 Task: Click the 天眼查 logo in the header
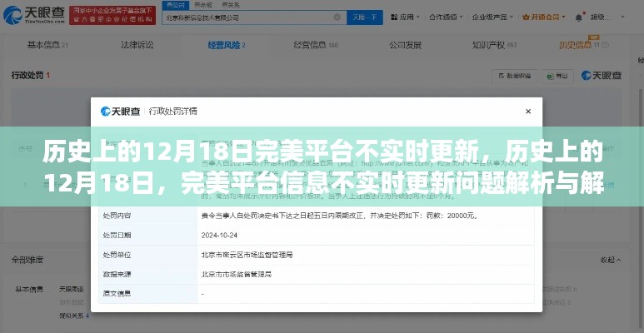(33, 17)
